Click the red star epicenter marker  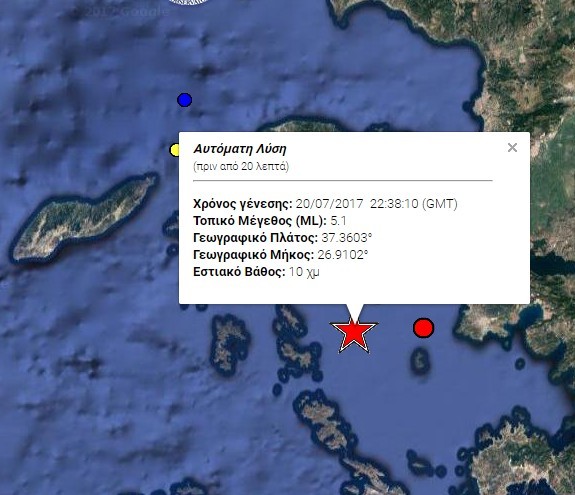[x=354, y=334]
